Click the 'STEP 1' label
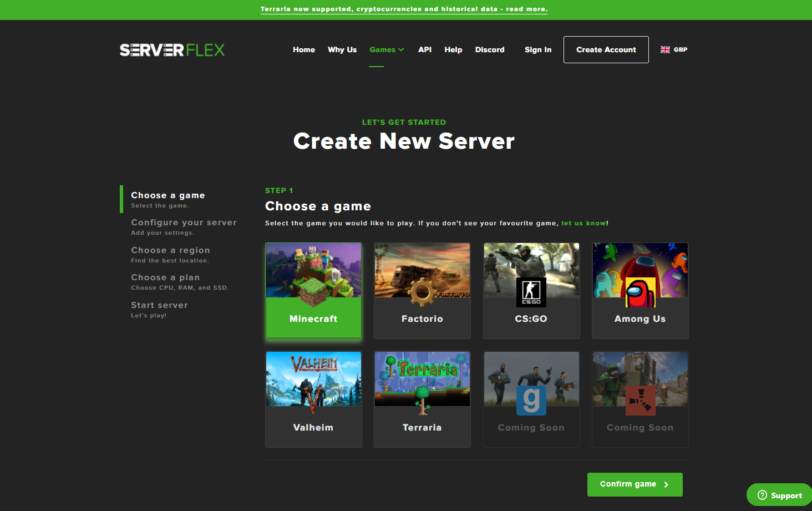 pyautogui.click(x=279, y=190)
